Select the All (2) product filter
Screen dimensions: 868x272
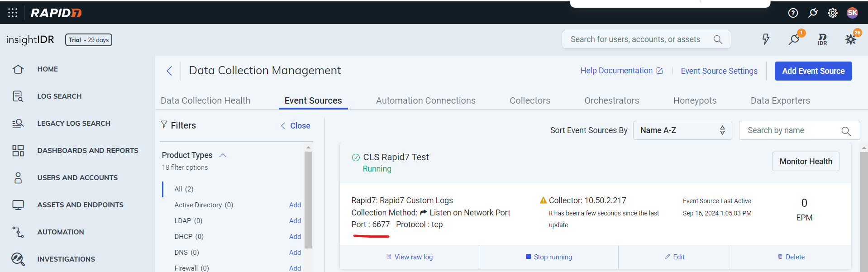pos(184,189)
